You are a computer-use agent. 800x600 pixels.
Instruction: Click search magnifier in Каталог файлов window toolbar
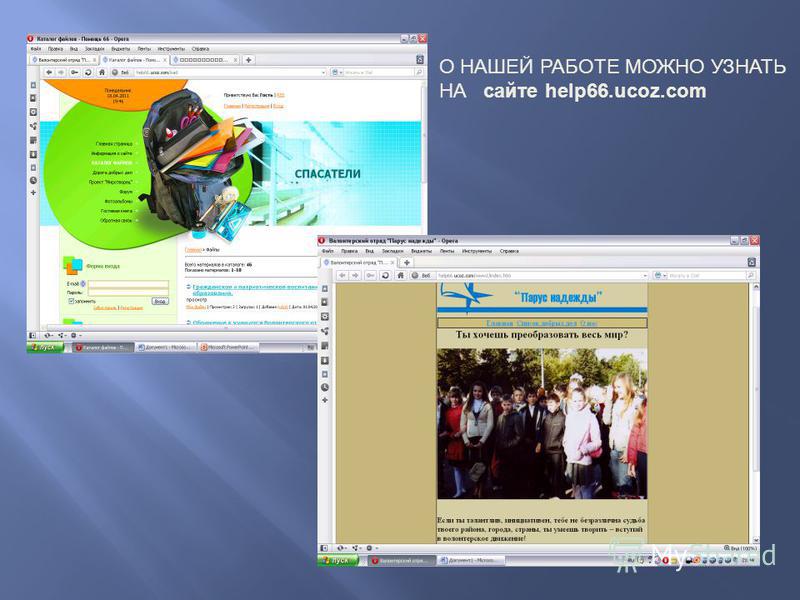click(x=419, y=72)
